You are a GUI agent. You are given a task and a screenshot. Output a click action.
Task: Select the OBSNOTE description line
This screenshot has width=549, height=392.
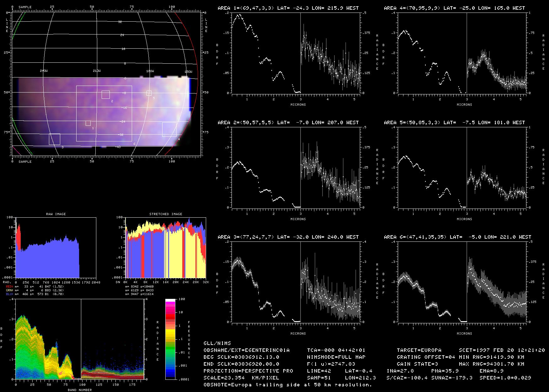[288, 384]
